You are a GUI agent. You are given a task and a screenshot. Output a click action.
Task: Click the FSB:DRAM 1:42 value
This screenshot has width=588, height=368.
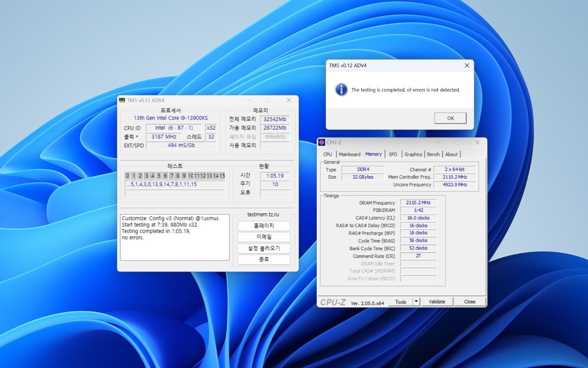click(418, 210)
